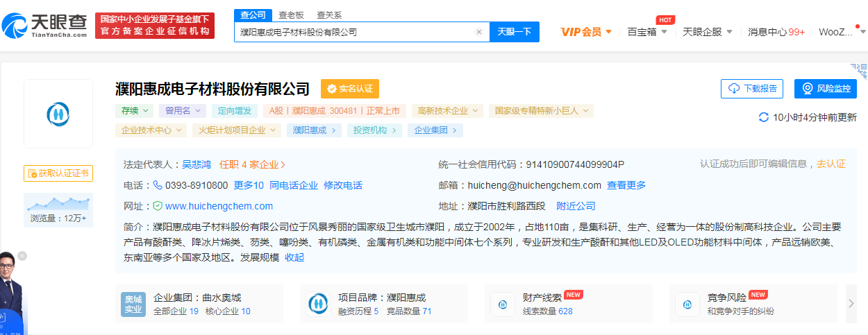The height and width of the screenshot is (335, 868).
Task: Open the 企业集团 tag
Action: click(x=435, y=130)
